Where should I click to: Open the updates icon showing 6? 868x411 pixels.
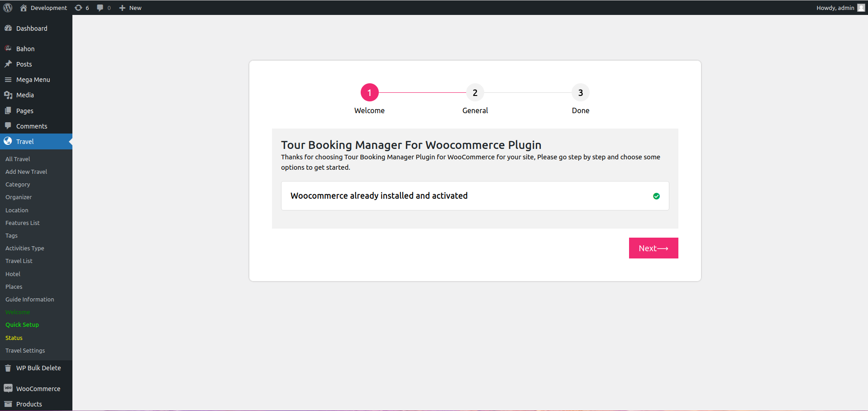click(78, 8)
